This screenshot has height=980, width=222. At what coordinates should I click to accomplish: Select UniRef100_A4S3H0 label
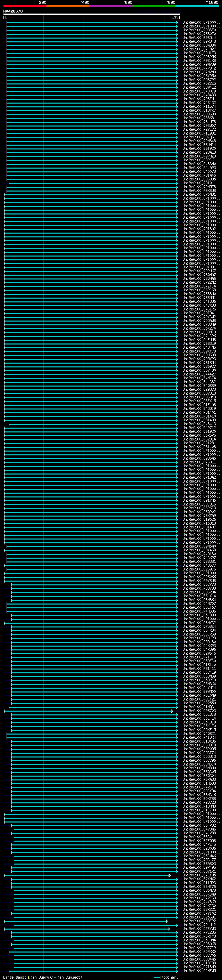click(x=199, y=164)
